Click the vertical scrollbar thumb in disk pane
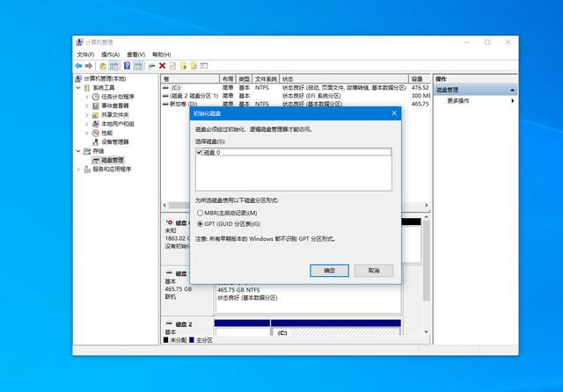This screenshot has height=392, width=563. (426, 260)
